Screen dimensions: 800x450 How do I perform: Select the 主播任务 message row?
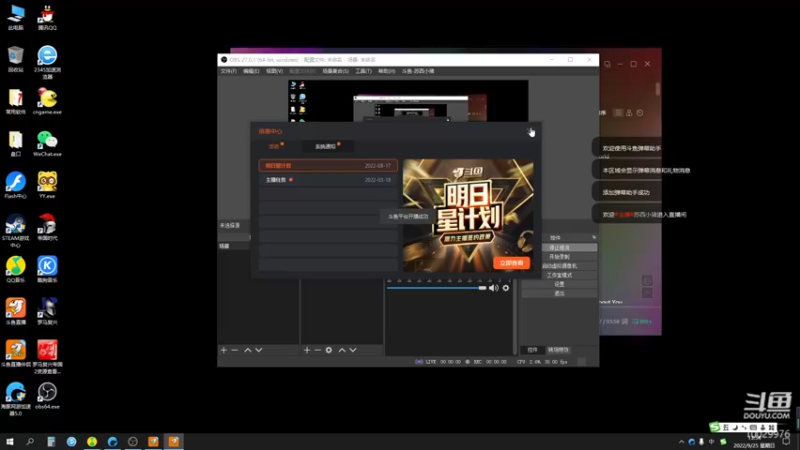click(328, 180)
